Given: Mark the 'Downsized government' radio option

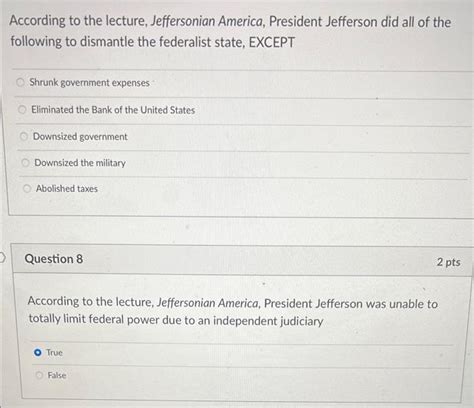Looking at the screenshot, I should click(24, 136).
